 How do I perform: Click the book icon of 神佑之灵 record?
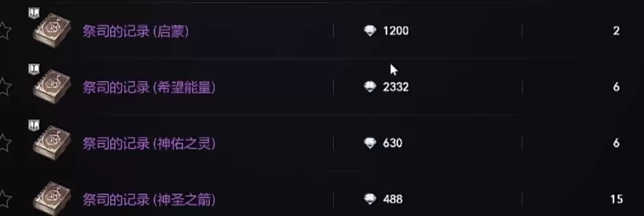(x=52, y=142)
